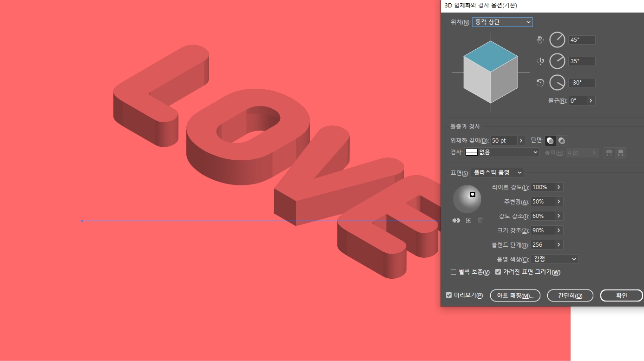The width and height of the screenshot is (644, 361).
Task: Expand the 주변광 ambient light slider arrow
Action: [x=559, y=202]
